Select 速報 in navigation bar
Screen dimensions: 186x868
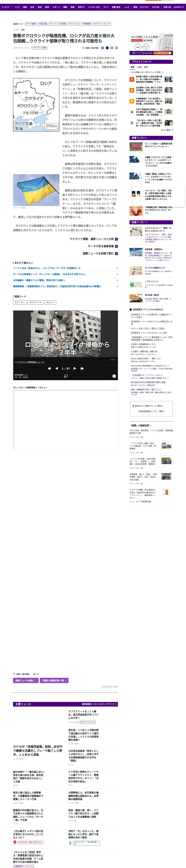[x=25, y=7]
